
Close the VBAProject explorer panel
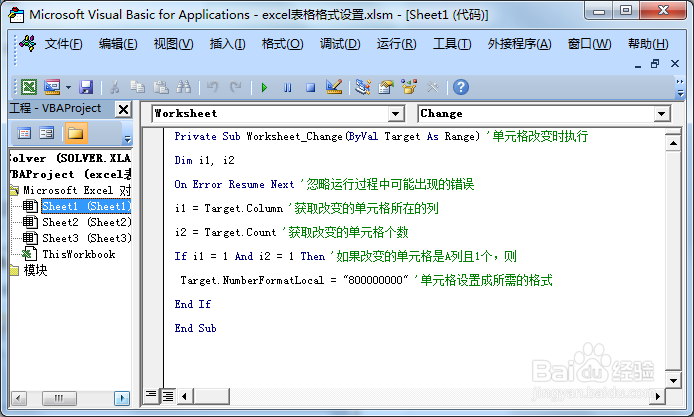tap(123, 109)
